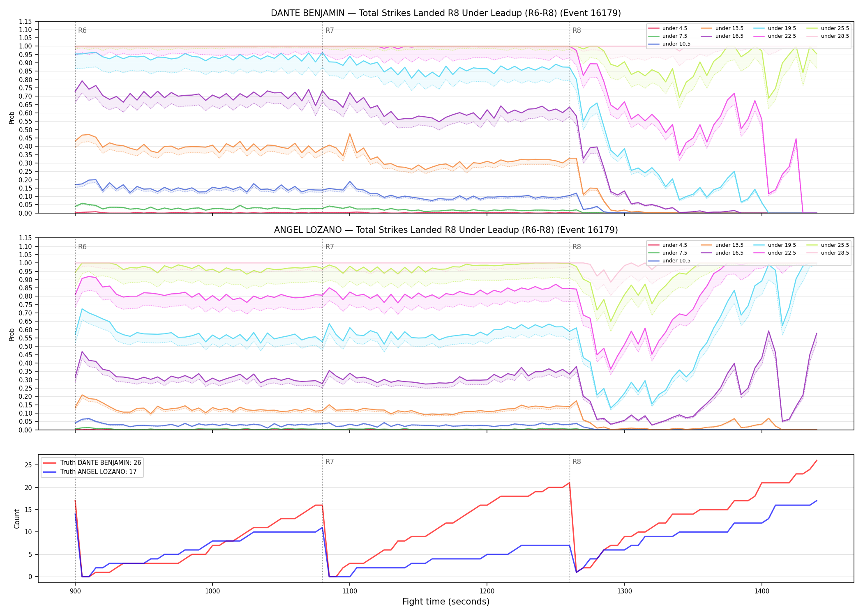The height and width of the screenshot is (616, 863).
Task: Click the 15 tick on the Count axis
Action: coord(28,510)
